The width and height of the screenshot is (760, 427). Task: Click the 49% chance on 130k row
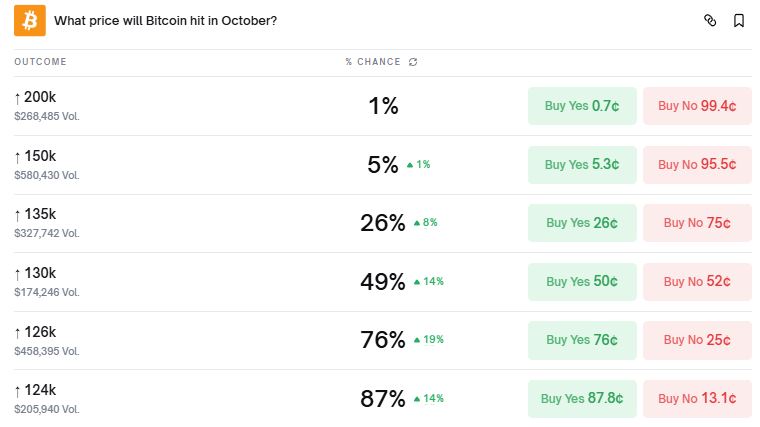[x=382, y=282]
